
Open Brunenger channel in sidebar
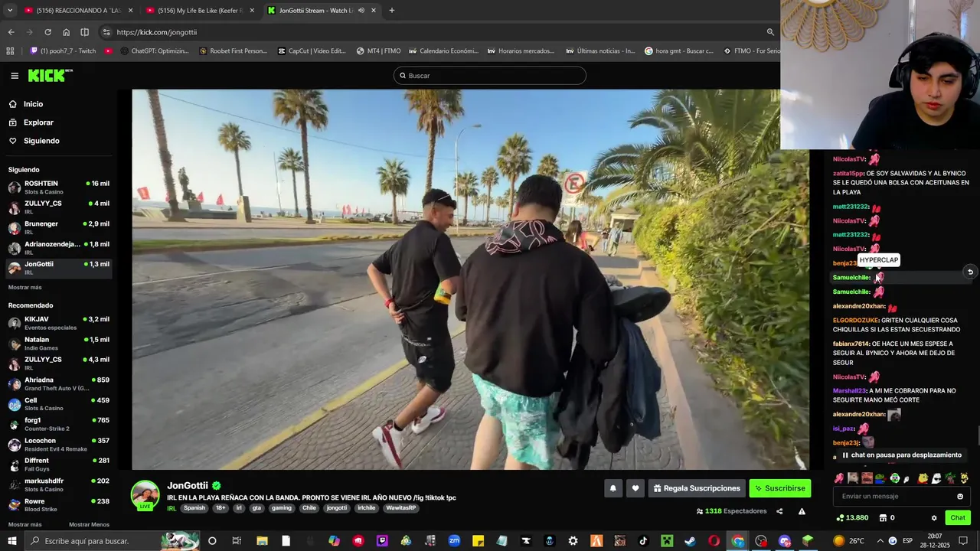58,227
